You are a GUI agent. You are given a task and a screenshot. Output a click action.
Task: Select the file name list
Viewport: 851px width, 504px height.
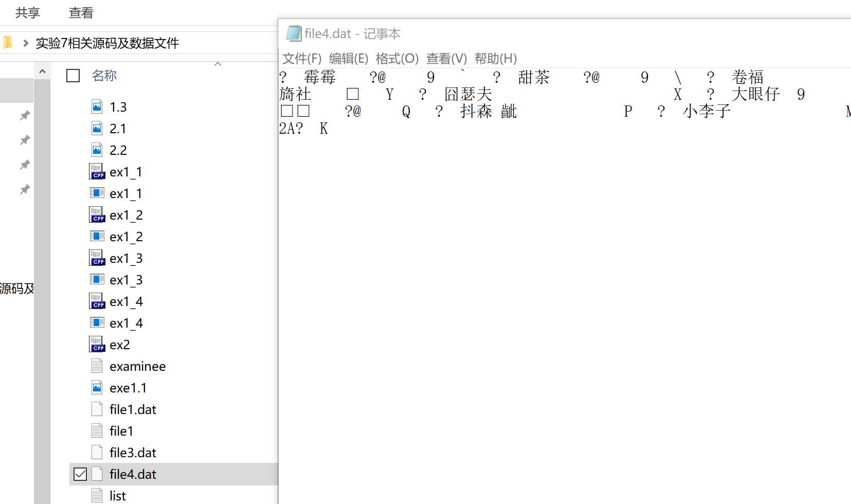point(118,496)
